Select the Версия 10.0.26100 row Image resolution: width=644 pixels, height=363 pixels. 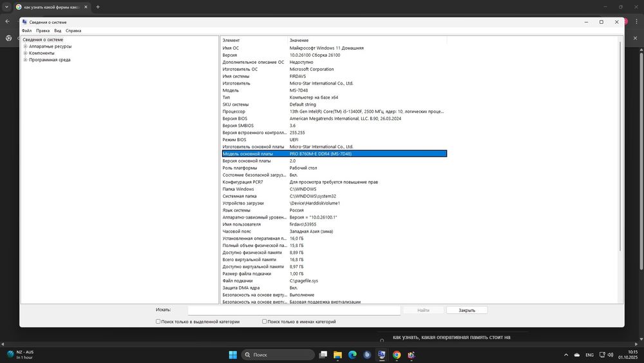[x=334, y=55]
